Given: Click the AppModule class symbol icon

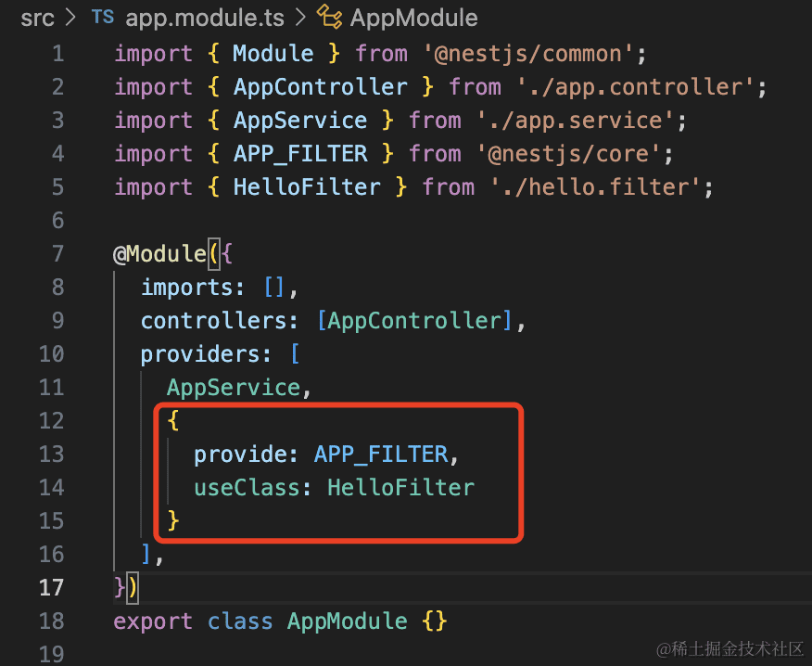Looking at the screenshot, I should point(328,18).
